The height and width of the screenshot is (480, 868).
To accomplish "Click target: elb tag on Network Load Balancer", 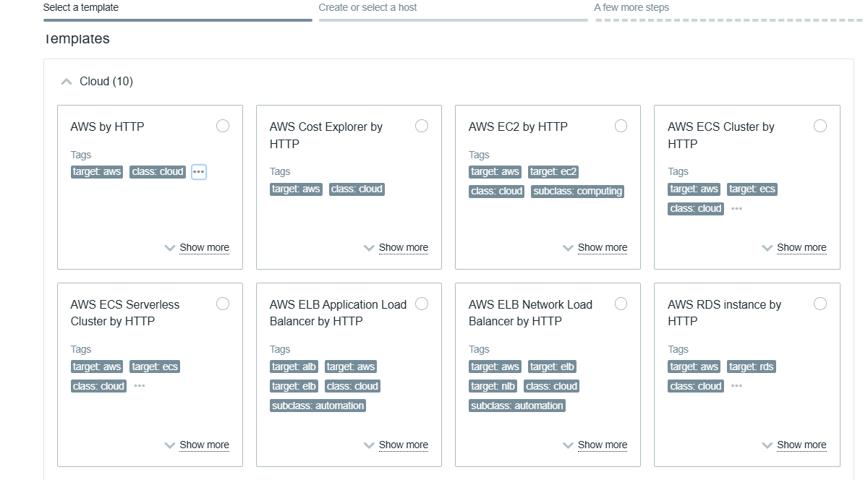I will click(x=553, y=367).
